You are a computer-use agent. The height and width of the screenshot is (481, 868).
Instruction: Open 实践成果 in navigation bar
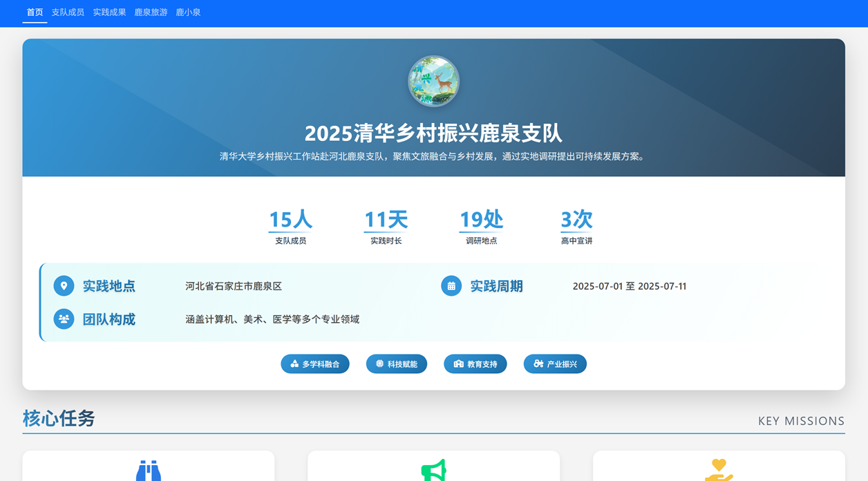(x=109, y=12)
